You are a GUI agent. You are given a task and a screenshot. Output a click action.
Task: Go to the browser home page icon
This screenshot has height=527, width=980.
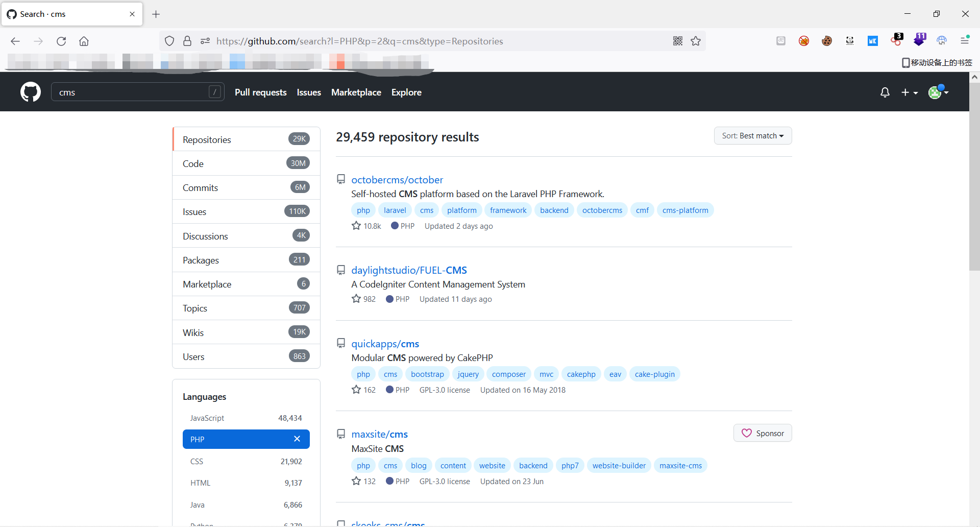(x=84, y=41)
